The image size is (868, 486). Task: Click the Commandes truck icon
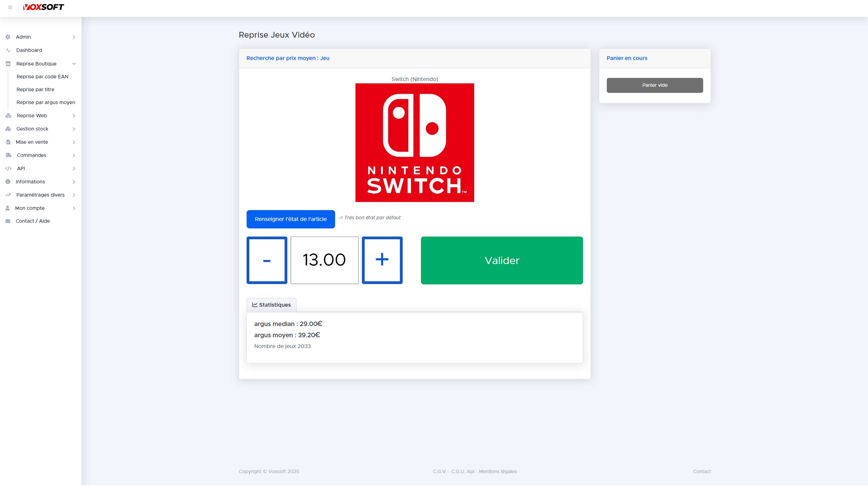[8, 155]
